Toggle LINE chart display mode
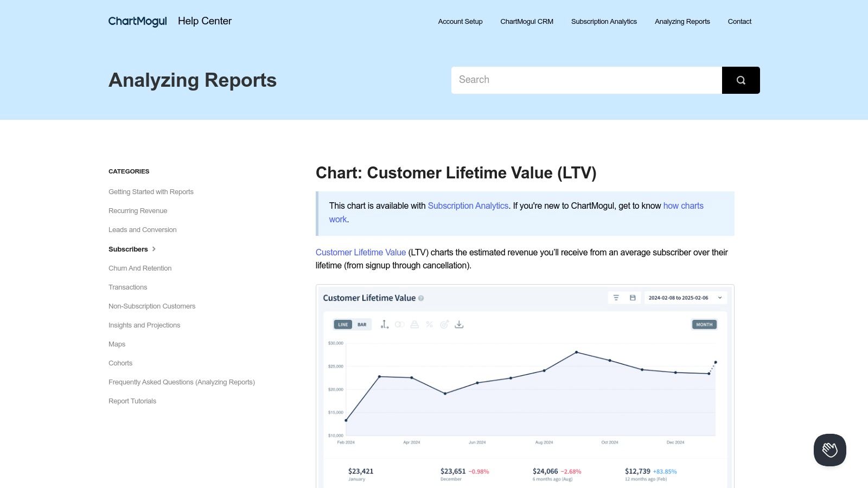Image resolution: width=868 pixels, height=488 pixels. [343, 324]
